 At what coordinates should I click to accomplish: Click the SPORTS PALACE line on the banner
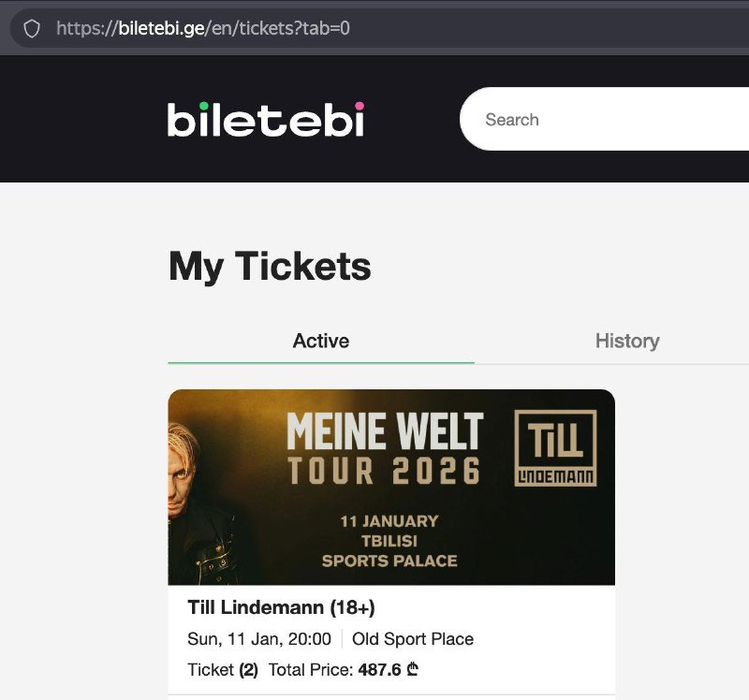[x=389, y=561]
